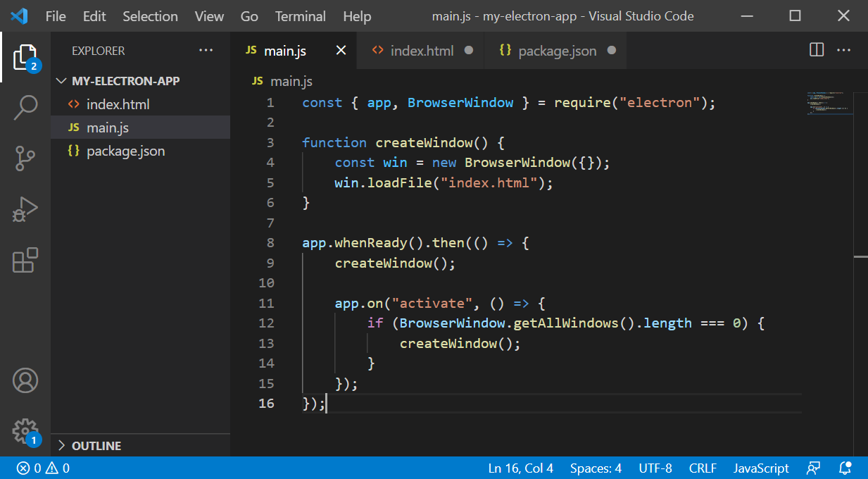Open the Explorer view in activity bar
Viewport: 868px width, 479px height.
pos(25,57)
